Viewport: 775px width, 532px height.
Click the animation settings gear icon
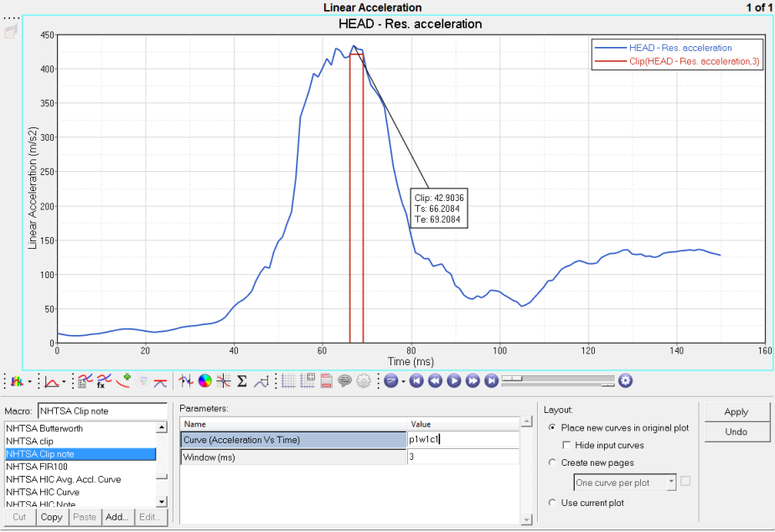625,380
